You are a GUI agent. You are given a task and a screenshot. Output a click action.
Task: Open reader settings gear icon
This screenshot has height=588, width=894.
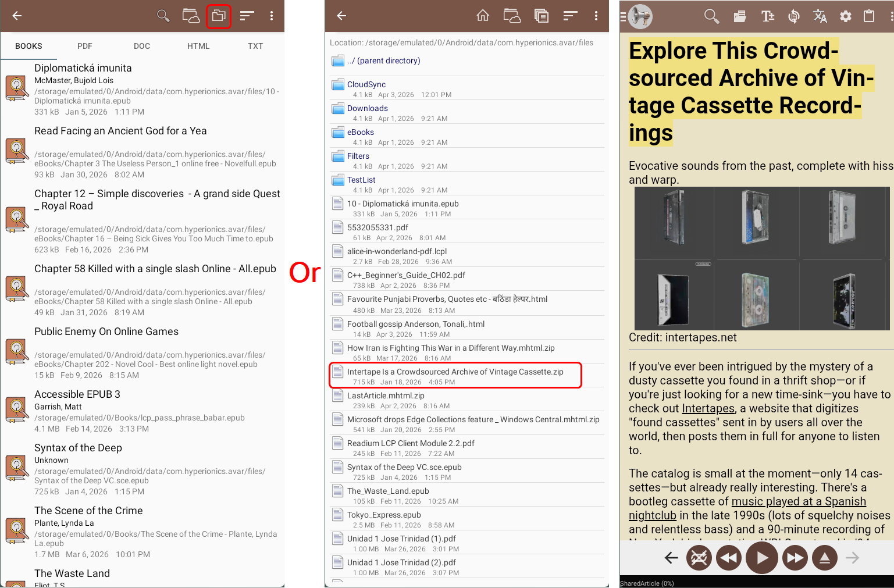click(x=845, y=16)
